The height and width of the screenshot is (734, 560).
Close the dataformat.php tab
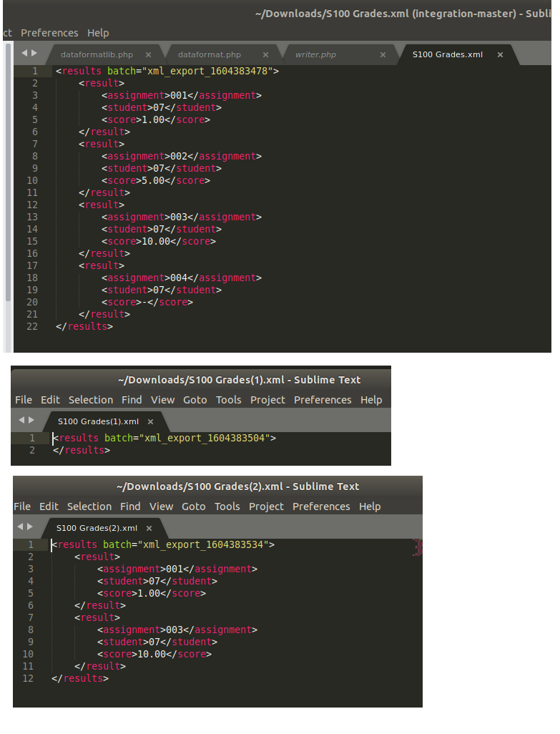[x=266, y=55]
